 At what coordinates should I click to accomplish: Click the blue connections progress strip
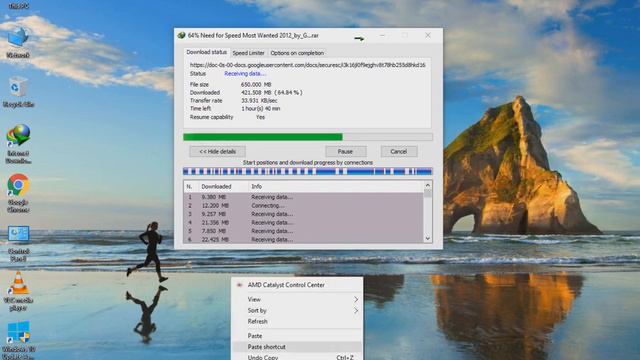click(x=307, y=171)
